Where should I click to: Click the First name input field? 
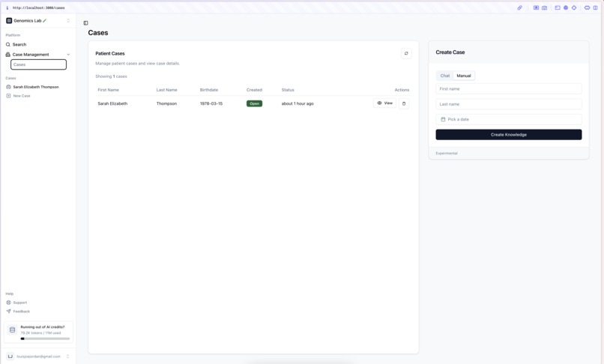coord(509,89)
